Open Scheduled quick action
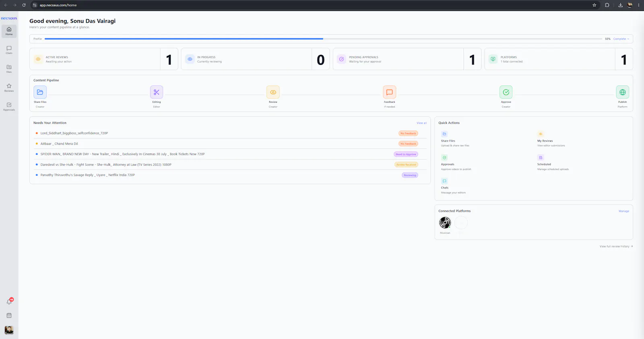 coord(553,163)
